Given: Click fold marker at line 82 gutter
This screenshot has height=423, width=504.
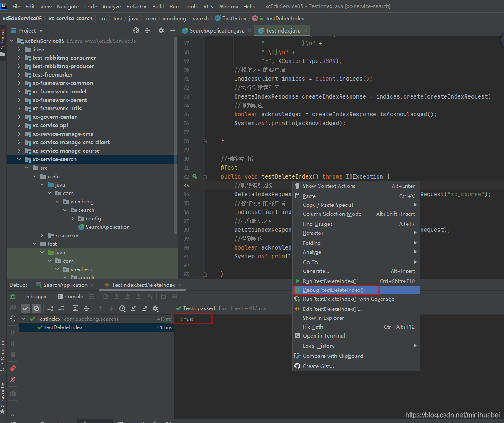Looking at the screenshot, I should pos(205,176).
